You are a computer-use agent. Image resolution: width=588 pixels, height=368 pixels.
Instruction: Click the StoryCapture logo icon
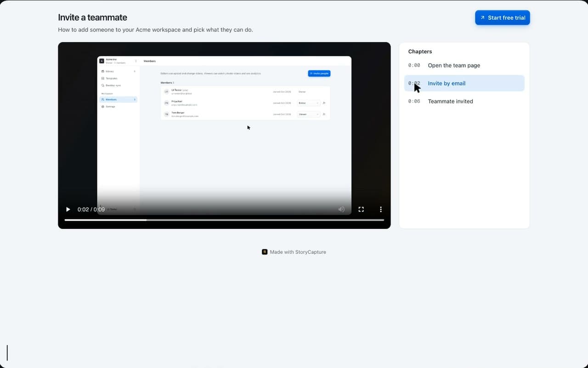[x=265, y=252]
